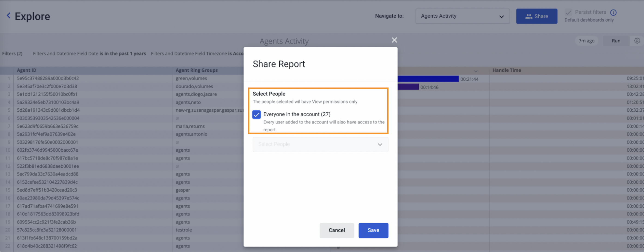Viewport: 644px width, 252px height.
Task: Click the 09:25:01 handle time value
Action: coord(635,78)
